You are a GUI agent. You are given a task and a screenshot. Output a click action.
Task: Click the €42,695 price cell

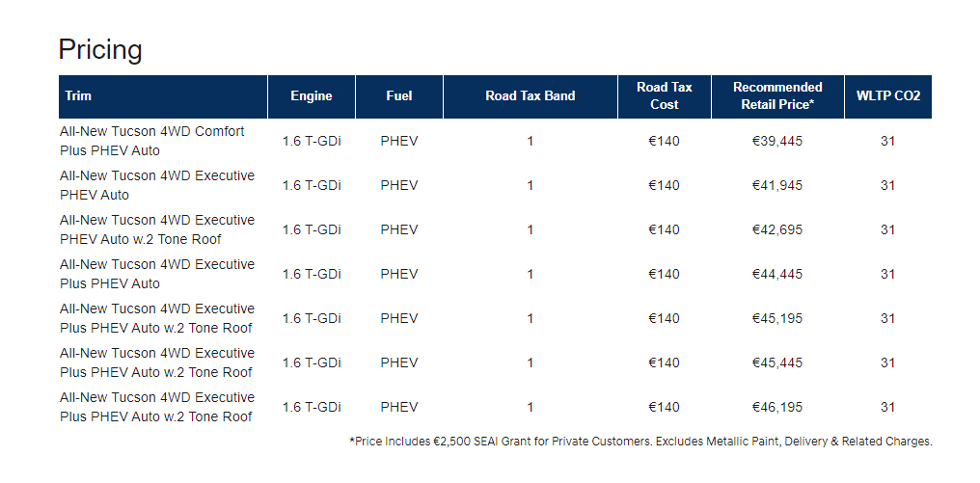(x=777, y=230)
